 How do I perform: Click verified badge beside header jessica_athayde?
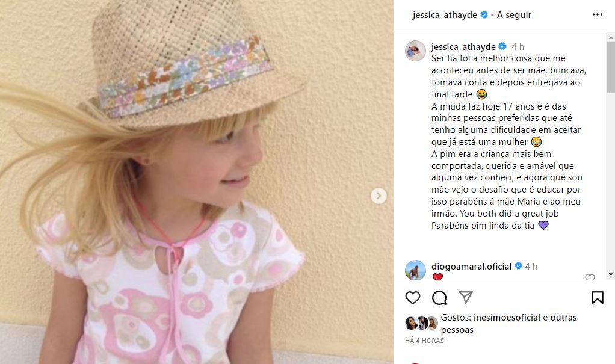coord(484,15)
